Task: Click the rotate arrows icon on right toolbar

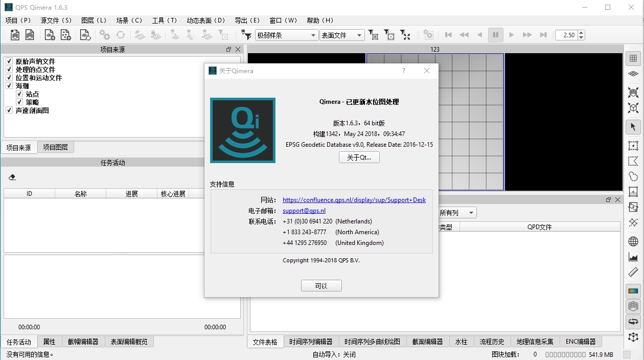Action: (633, 322)
